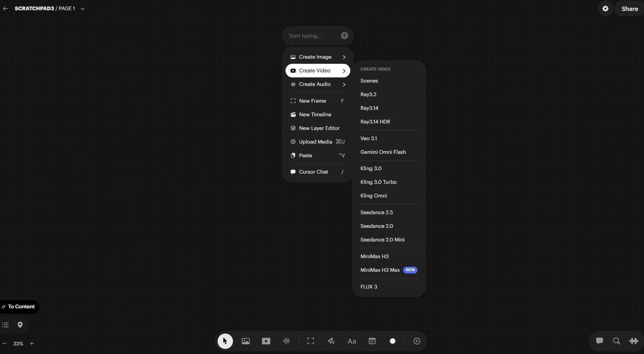Image resolution: width=644 pixels, height=354 pixels.
Task: Click the New Layer Editor layers icon
Action: (x=293, y=128)
